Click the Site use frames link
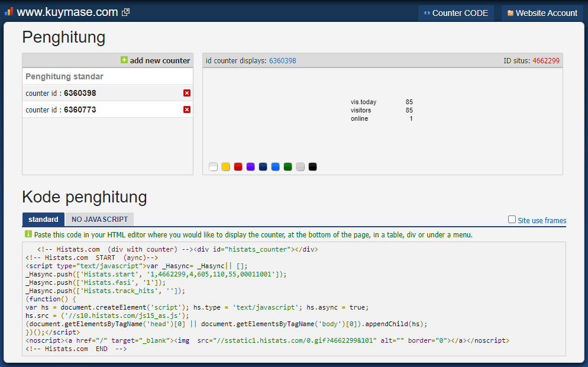 pos(542,221)
